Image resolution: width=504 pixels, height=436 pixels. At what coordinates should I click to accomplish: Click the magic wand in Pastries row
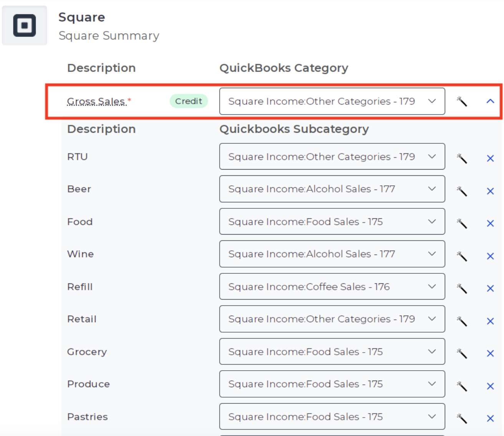point(462,418)
